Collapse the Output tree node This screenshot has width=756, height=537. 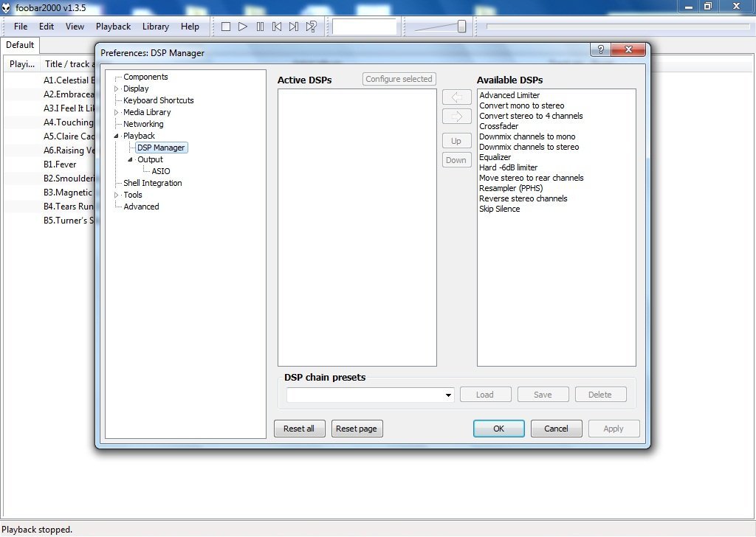130,159
